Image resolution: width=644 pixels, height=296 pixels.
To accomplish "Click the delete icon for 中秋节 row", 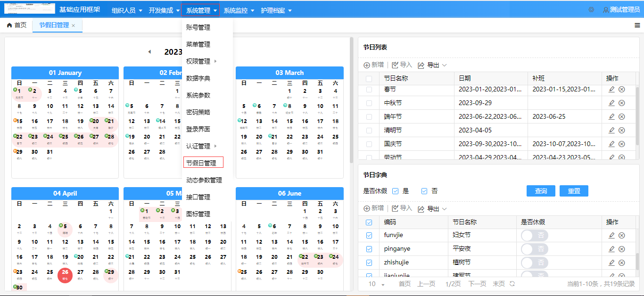I will pos(622,102).
